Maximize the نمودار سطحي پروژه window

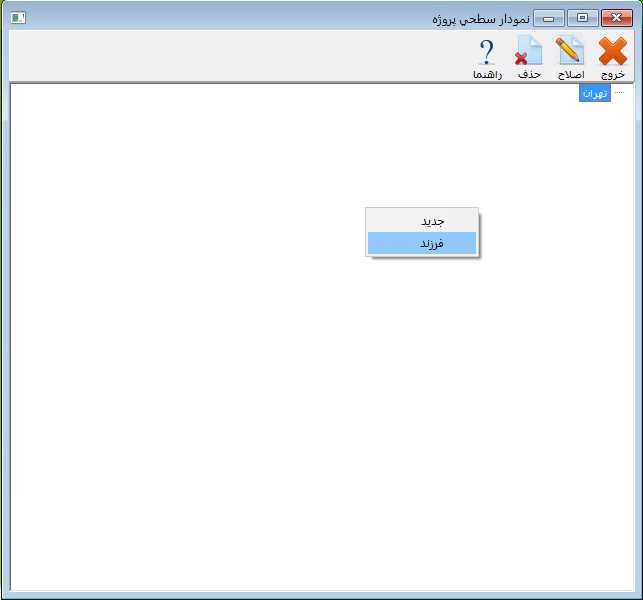(582, 18)
